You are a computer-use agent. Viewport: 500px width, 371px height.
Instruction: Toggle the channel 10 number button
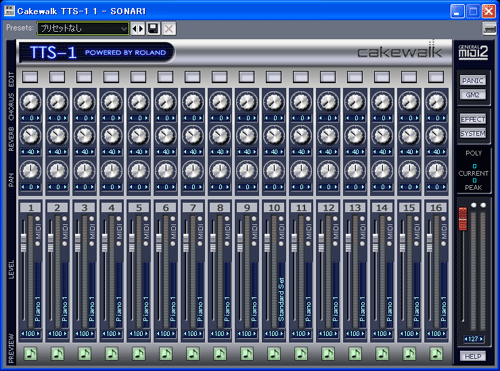pyautogui.click(x=274, y=208)
